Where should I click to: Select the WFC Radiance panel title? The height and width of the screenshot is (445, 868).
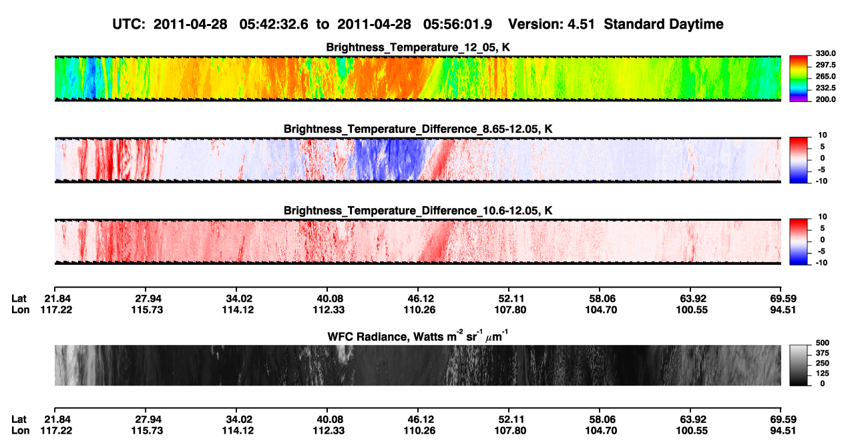click(x=418, y=337)
